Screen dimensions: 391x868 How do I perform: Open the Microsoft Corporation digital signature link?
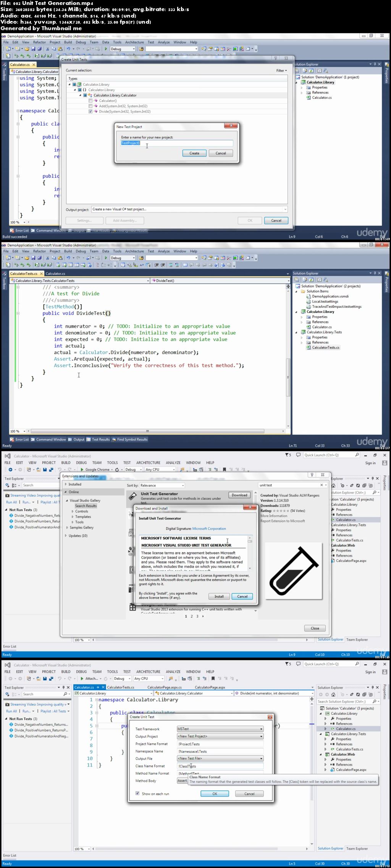coord(209,529)
